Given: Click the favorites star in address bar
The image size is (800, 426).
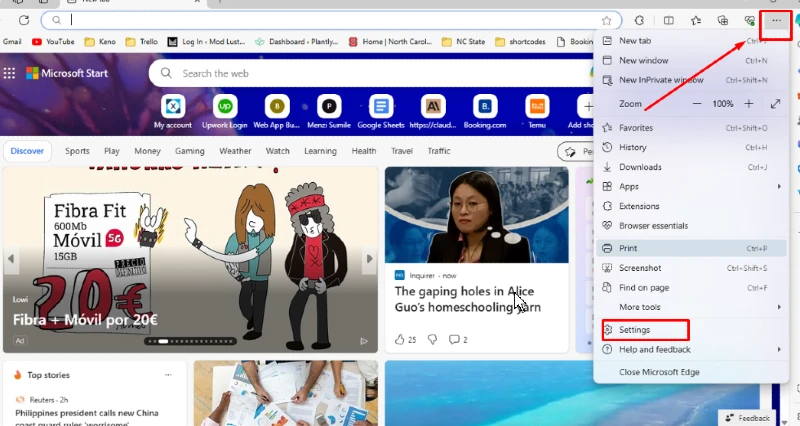Looking at the screenshot, I should 606,20.
